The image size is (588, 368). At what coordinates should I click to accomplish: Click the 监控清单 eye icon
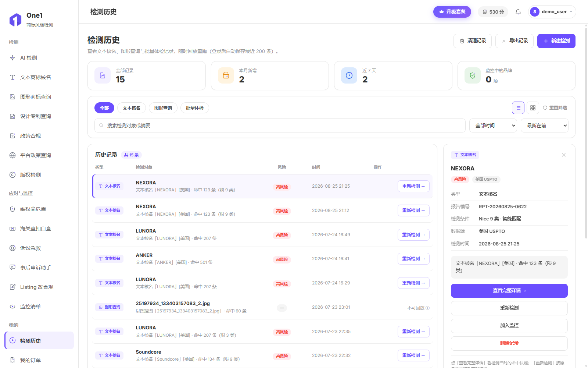coord(12,307)
